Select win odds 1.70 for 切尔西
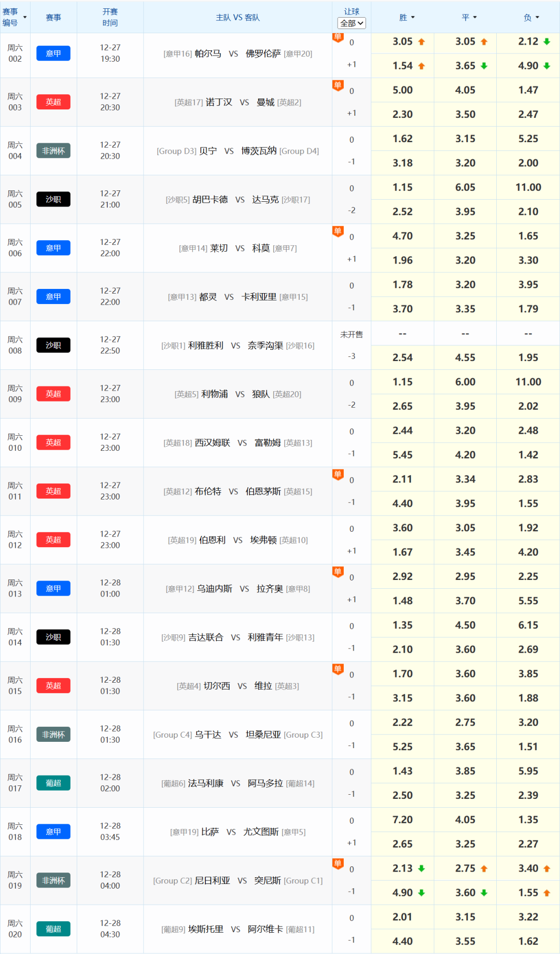This screenshot has width=560, height=954. (x=402, y=674)
